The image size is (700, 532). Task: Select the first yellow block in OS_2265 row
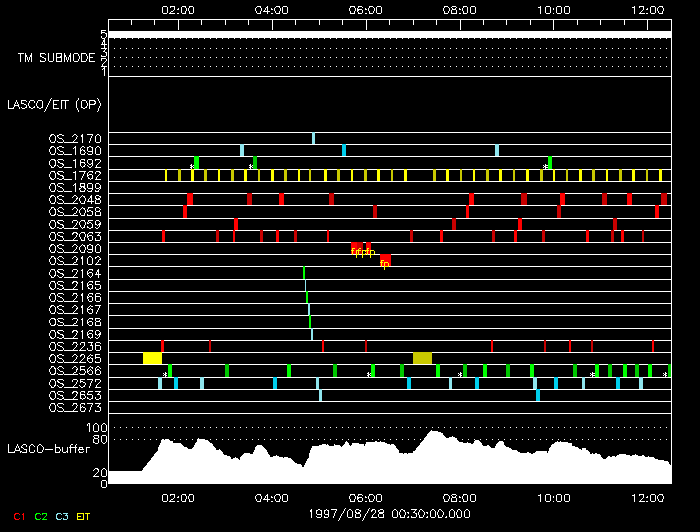tap(152, 358)
